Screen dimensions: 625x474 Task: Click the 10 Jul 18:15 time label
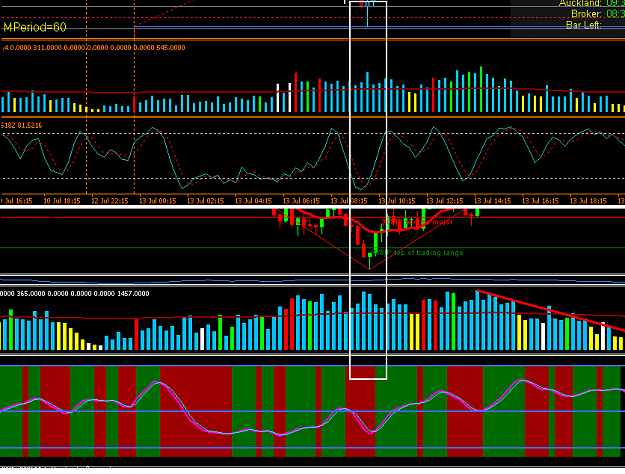point(62,201)
